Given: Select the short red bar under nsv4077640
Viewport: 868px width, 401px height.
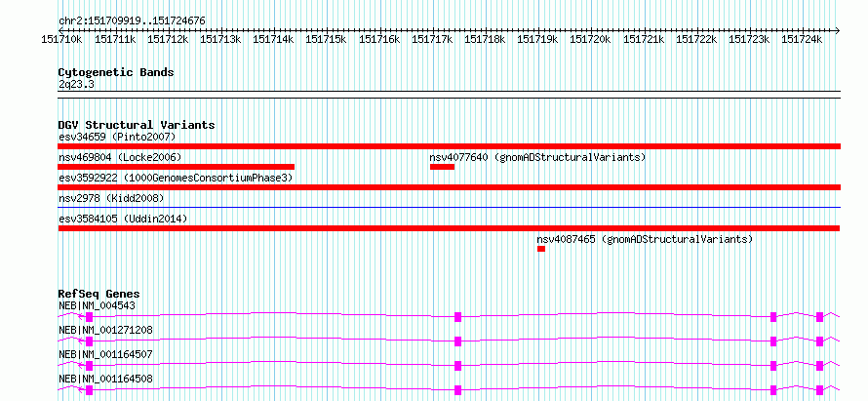Looking at the screenshot, I should click(443, 167).
